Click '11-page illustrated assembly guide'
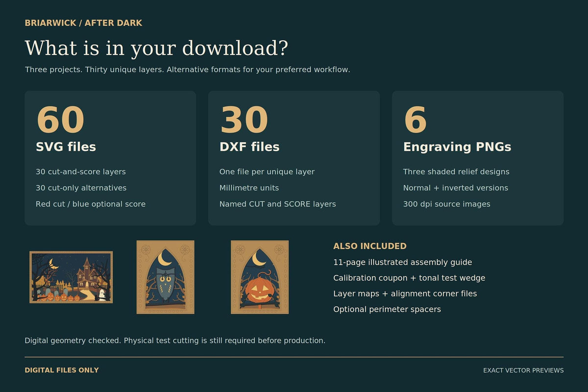 click(x=403, y=263)
